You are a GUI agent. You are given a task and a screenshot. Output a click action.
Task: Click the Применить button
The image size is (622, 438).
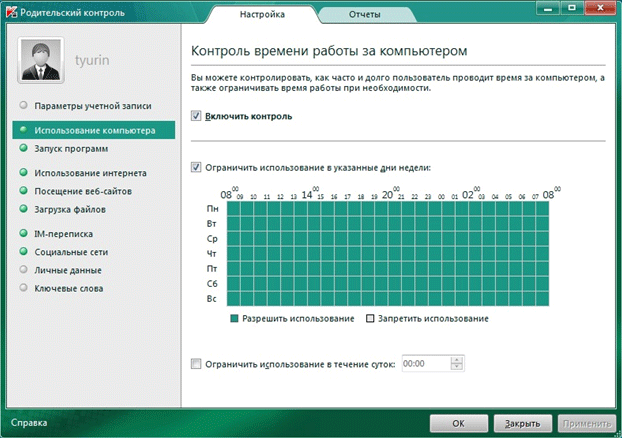tap(587, 424)
